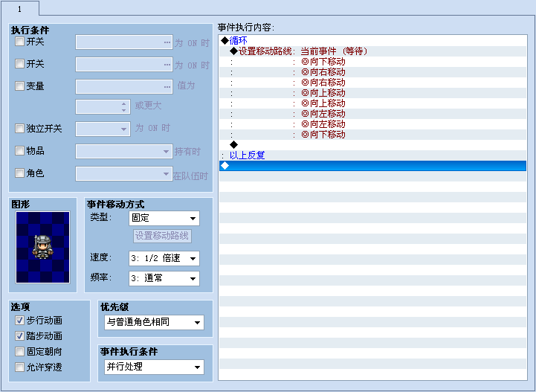Click the highlighted blue empty command row
The height and width of the screenshot is (392, 536).
pyautogui.click(x=372, y=166)
